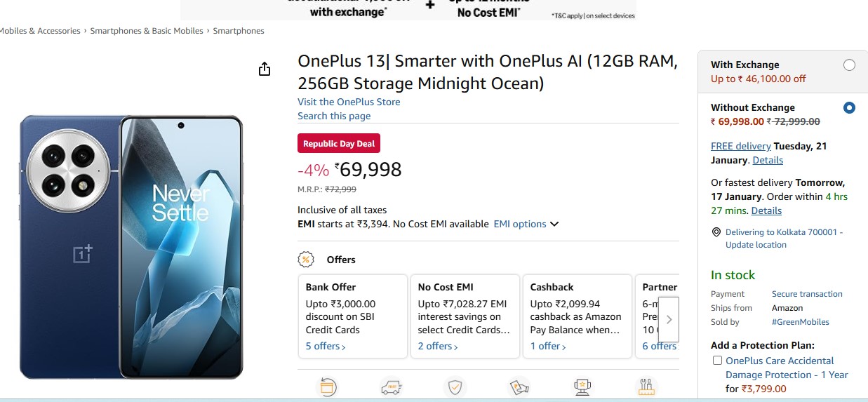Image resolution: width=868 pixels, height=402 pixels.
Task: Open the Mobiles & Accessories breadcrumb
Action: pyautogui.click(x=40, y=31)
